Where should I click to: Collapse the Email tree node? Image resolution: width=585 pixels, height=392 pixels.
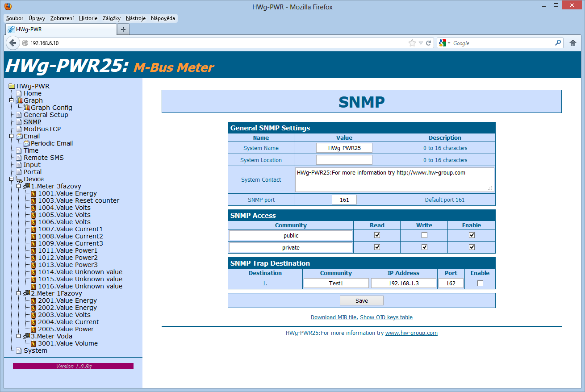coord(12,136)
